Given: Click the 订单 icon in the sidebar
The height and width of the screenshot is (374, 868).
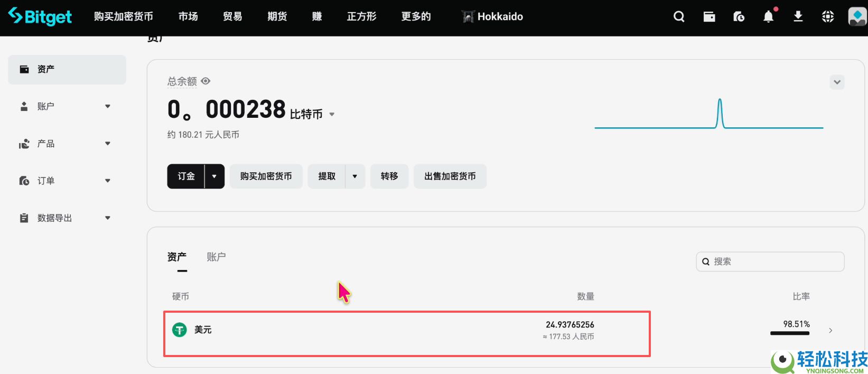Looking at the screenshot, I should (24, 181).
